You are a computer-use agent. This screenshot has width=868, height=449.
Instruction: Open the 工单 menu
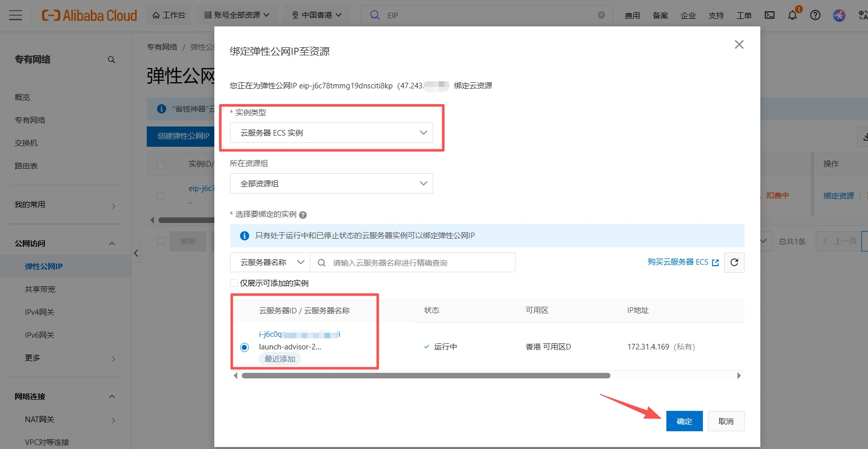pos(744,16)
